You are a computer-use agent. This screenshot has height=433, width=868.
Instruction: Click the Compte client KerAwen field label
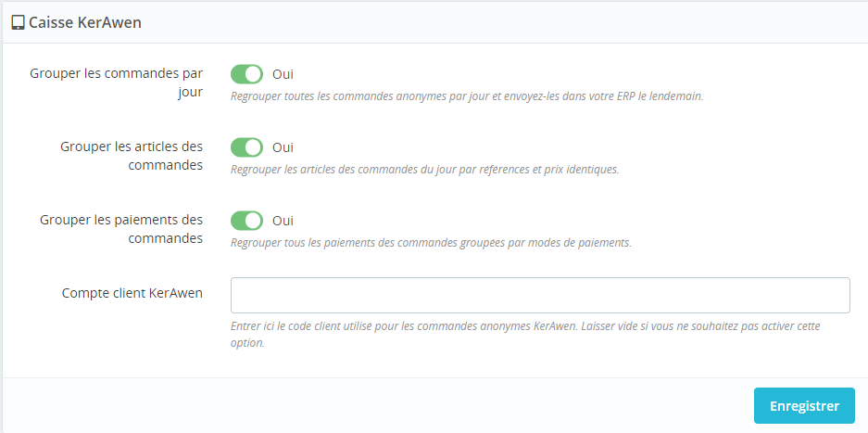(x=132, y=293)
